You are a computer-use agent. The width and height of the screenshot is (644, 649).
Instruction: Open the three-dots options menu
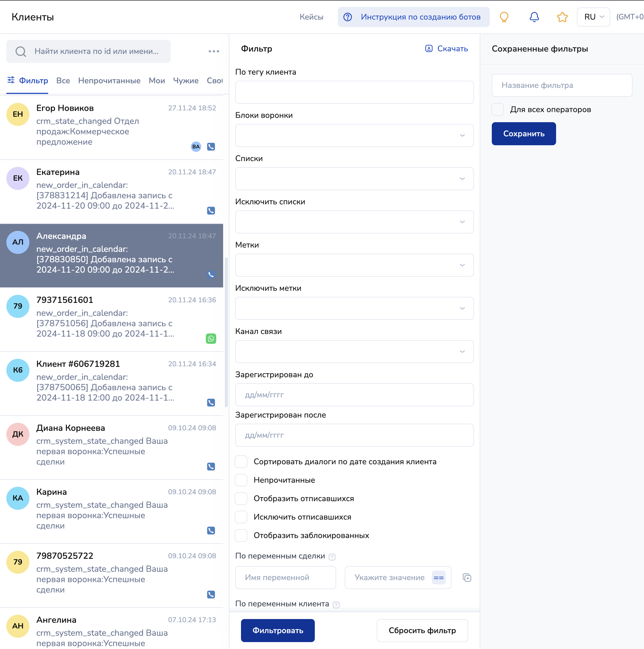[214, 51]
